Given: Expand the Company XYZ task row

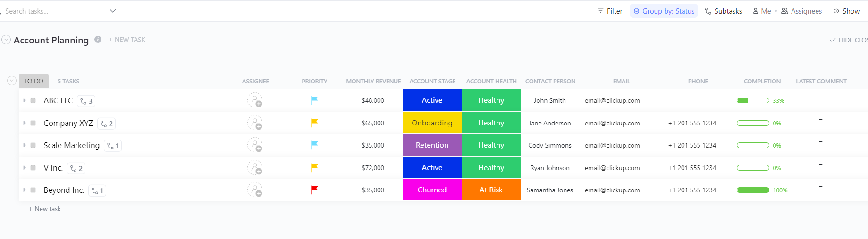Looking at the screenshot, I should (x=25, y=123).
